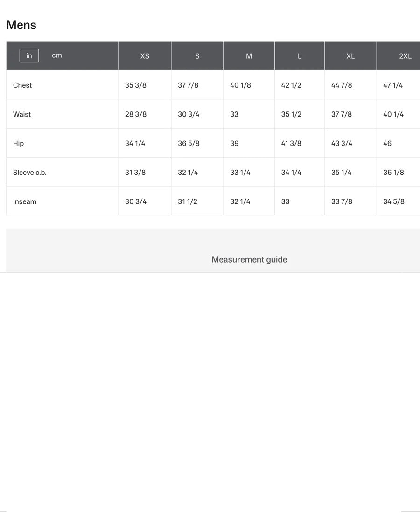The width and height of the screenshot is (420, 513).
Task: Expand the Measurement guide section
Action: point(249,259)
